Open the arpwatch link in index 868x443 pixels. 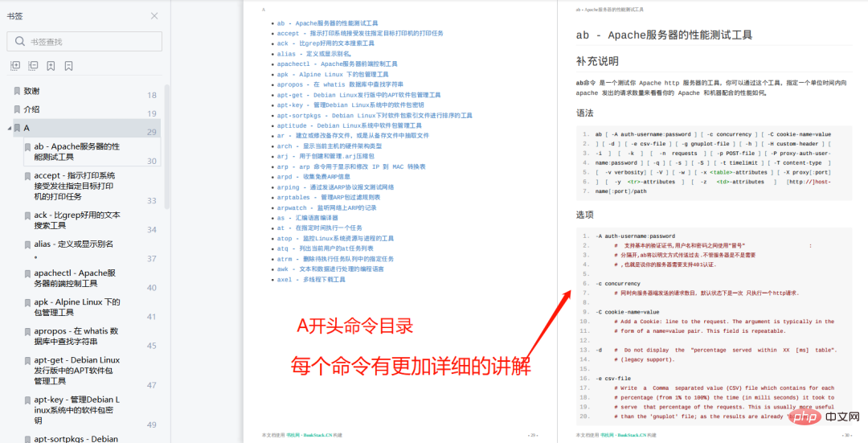pyautogui.click(x=326, y=208)
